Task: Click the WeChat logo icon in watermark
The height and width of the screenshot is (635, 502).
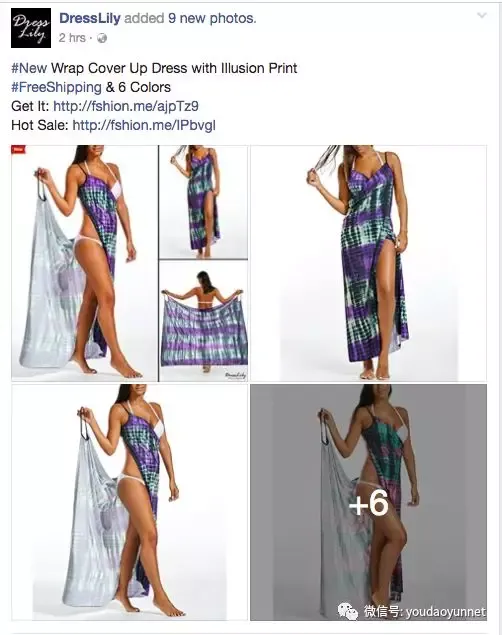Action: 348,611
